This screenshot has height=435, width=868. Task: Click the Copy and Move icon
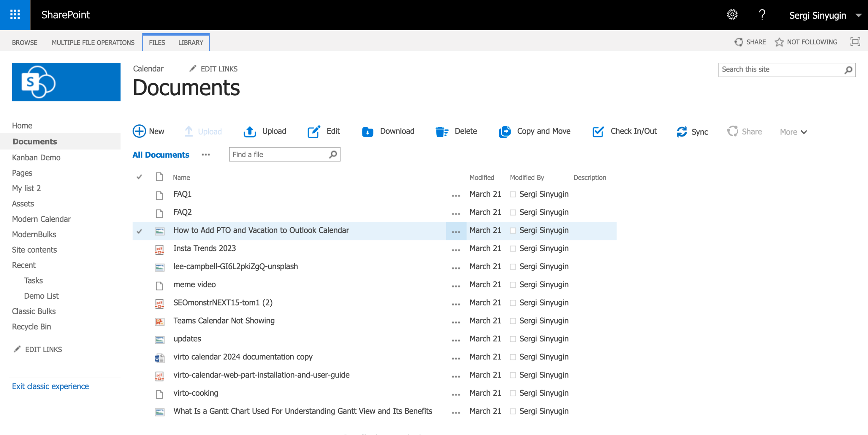[505, 132]
